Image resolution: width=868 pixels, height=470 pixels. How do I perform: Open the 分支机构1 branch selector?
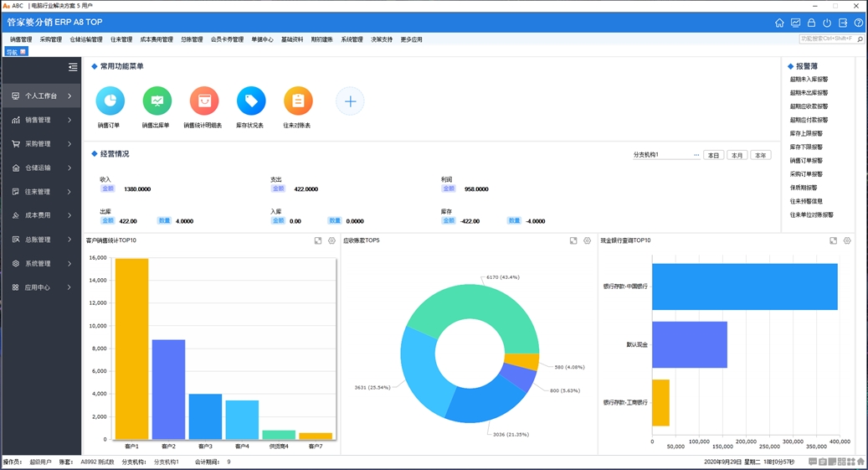pos(665,155)
